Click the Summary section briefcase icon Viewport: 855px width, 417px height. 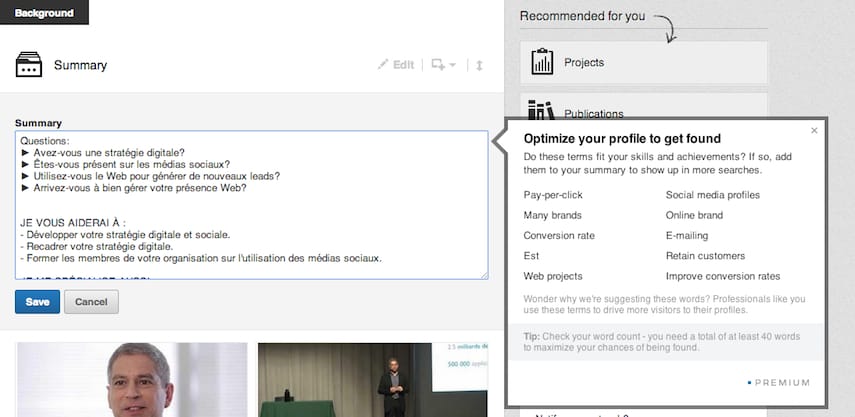pyautogui.click(x=29, y=64)
